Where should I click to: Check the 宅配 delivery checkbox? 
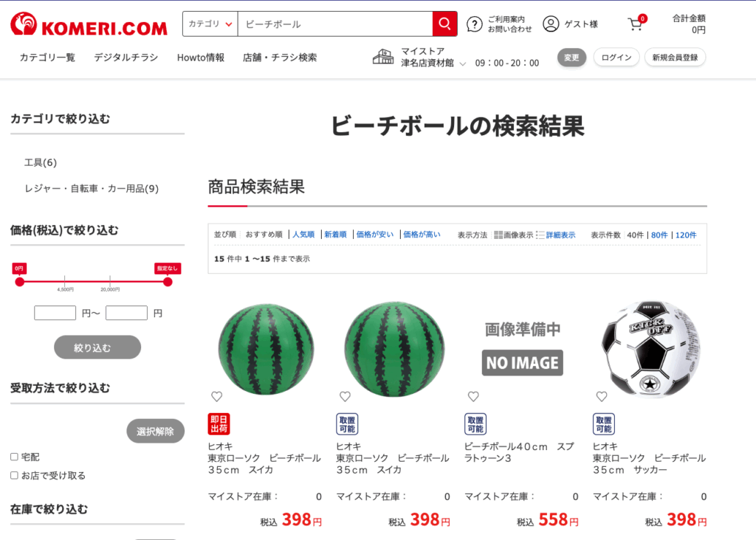tap(15, 457)
